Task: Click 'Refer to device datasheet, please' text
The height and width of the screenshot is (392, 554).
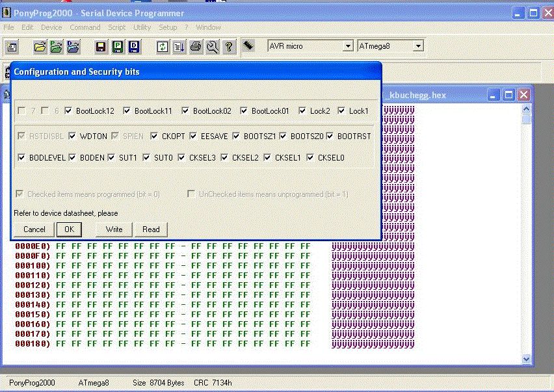Action: (x=66, y=213)
